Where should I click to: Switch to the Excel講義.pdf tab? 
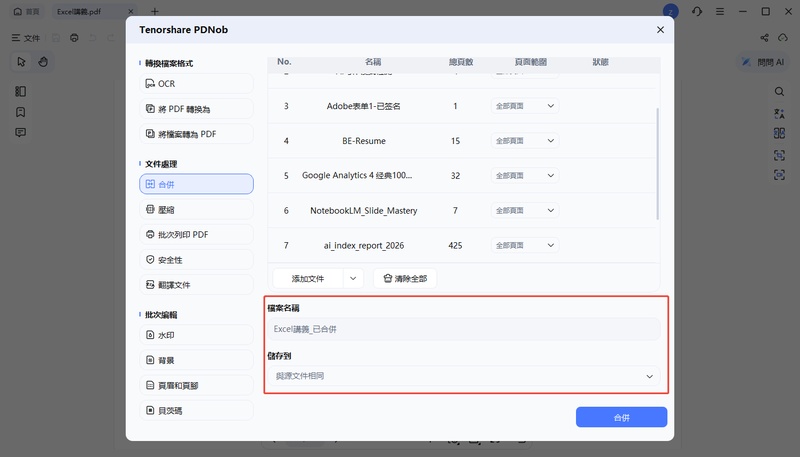coord(79,11)
